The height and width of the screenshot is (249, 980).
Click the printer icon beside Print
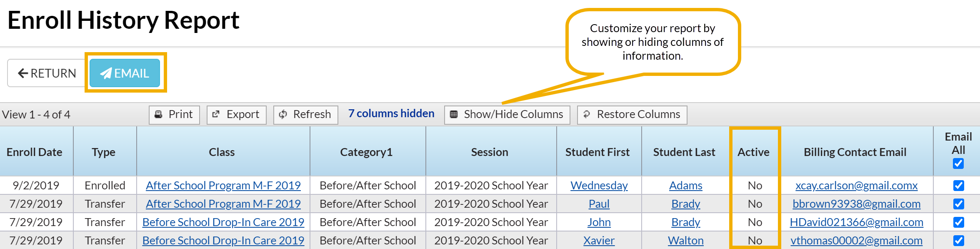tap(158, 114)
